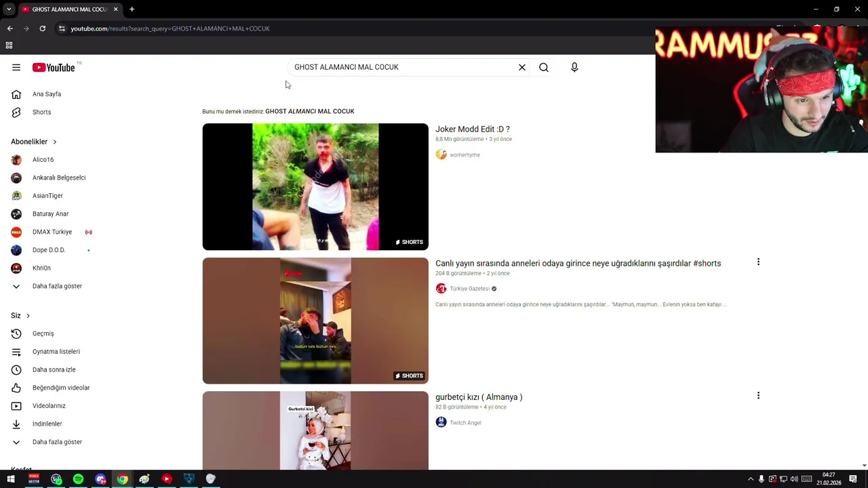Open gurbetçi kızı ( Almanya ) title
The image size is (868, 488).
tap(479, 397)
